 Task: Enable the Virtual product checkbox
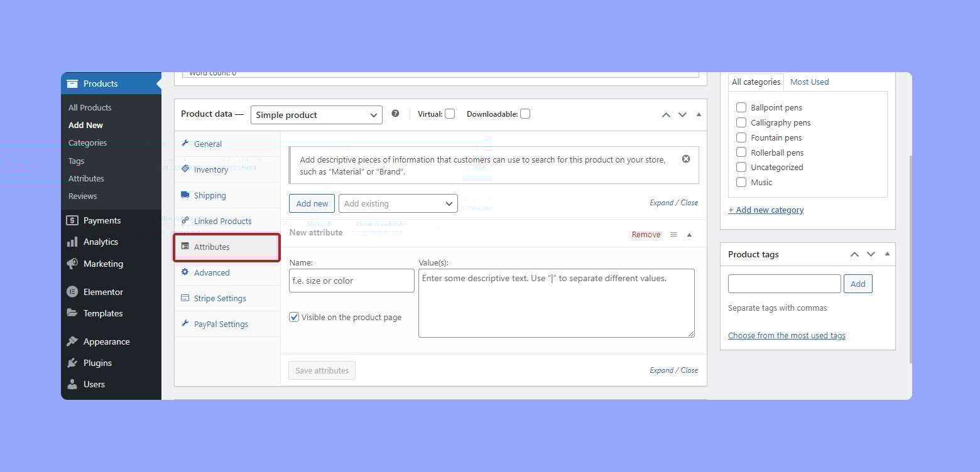pos(450,114)
